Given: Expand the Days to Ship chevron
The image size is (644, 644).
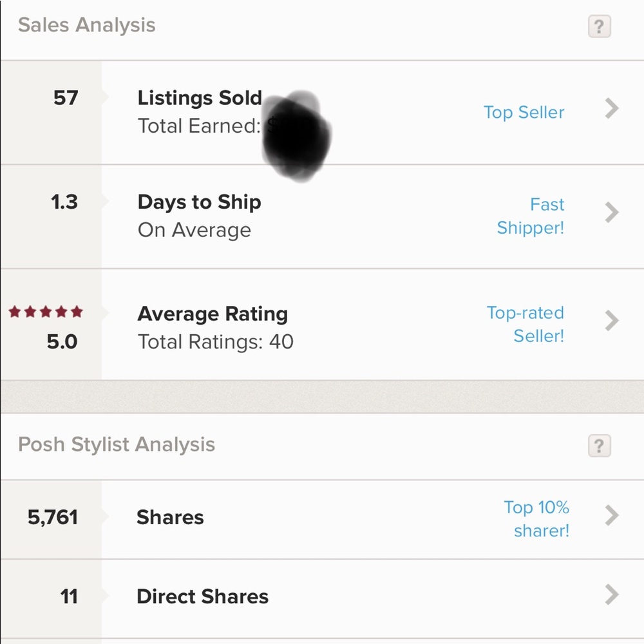Looking at the screenshot, I should pyautogui.click(x=612, y=213).
